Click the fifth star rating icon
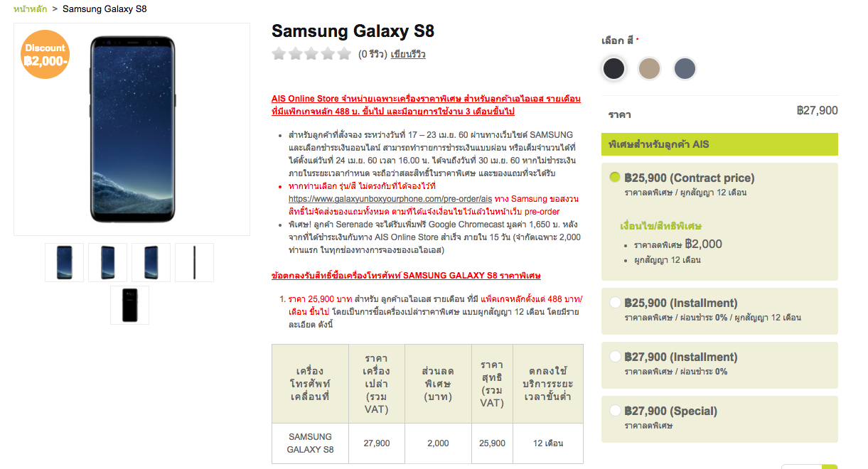This screenshot has height=469, width=868. pos(344,54)
